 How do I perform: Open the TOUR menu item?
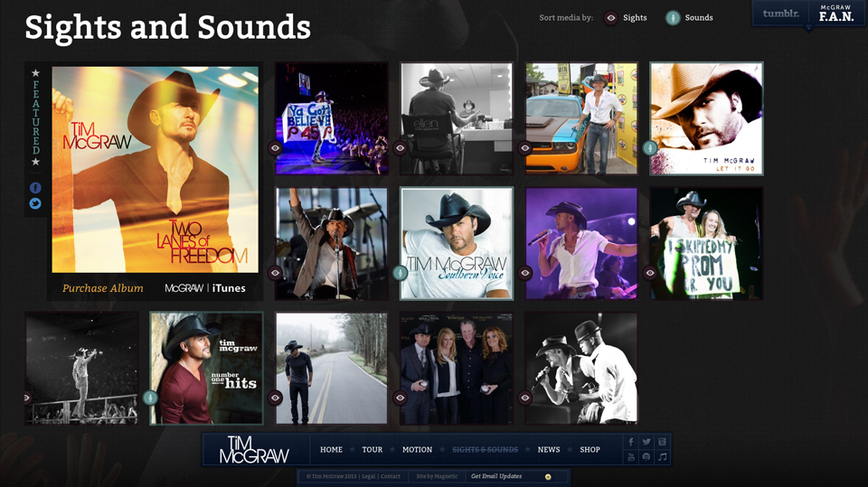372,450
